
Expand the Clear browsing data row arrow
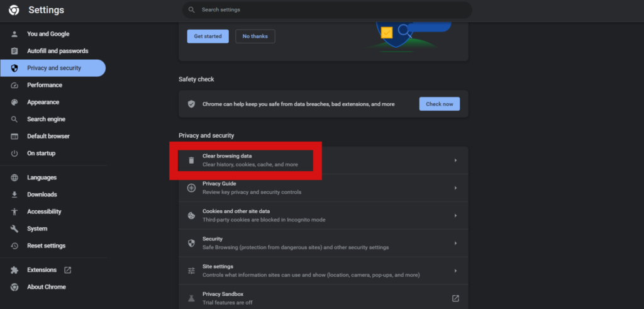click(455, 160)
